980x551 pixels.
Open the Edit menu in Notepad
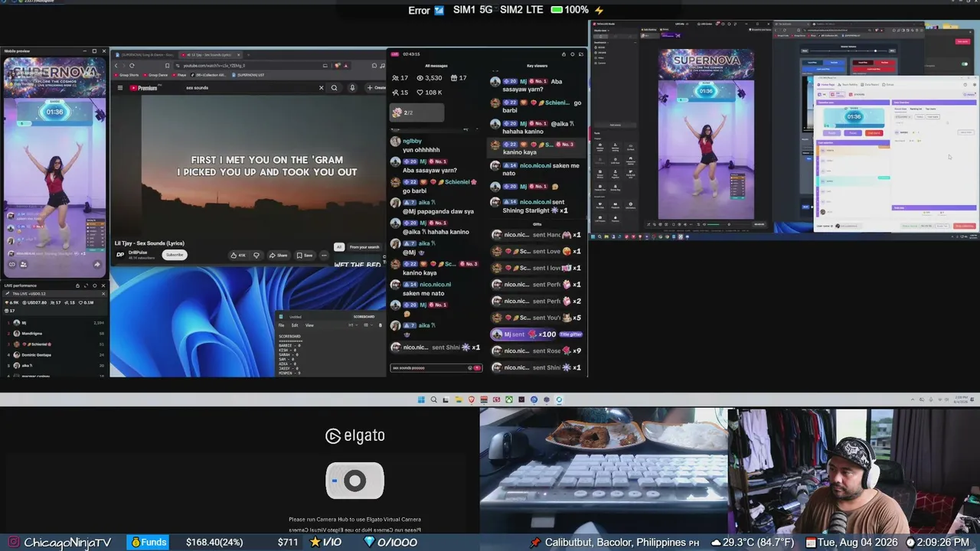click(295, 325)
